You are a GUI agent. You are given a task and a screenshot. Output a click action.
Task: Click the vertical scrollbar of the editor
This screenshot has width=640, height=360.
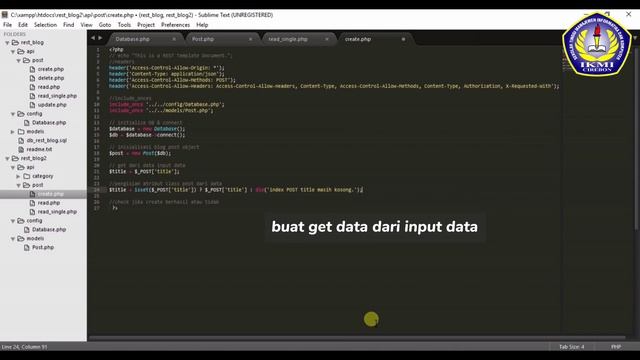pyautogui.click(x=636, y=139)
